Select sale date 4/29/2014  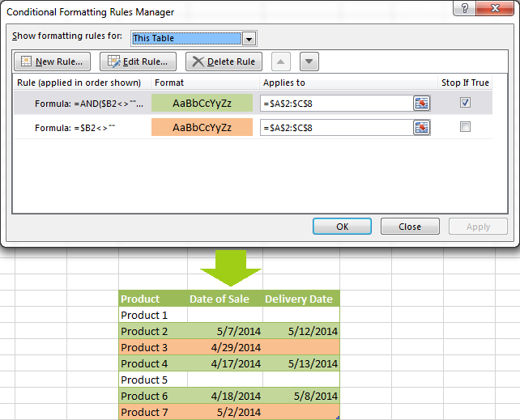225,347
